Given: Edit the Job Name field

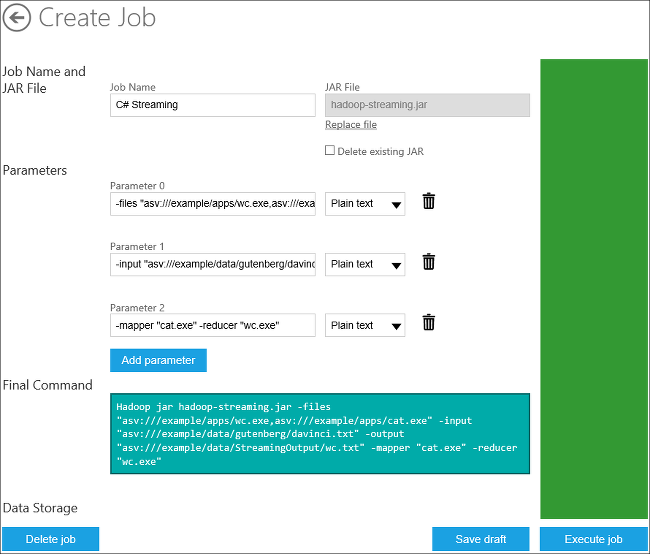Looking at the screenshot, I should pos(213,105).
